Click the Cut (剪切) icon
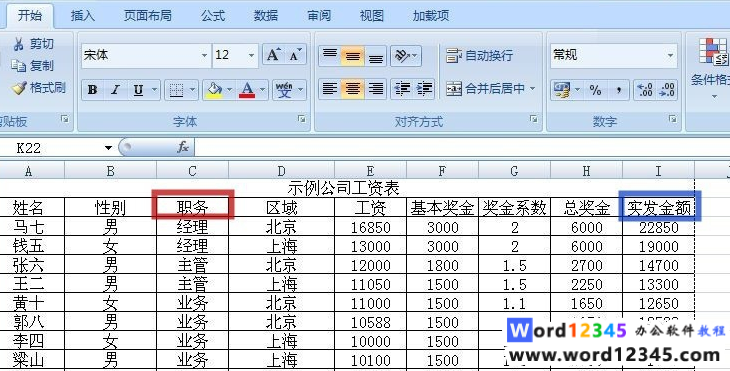The image size is (730, 371). [x=19, y=44]
